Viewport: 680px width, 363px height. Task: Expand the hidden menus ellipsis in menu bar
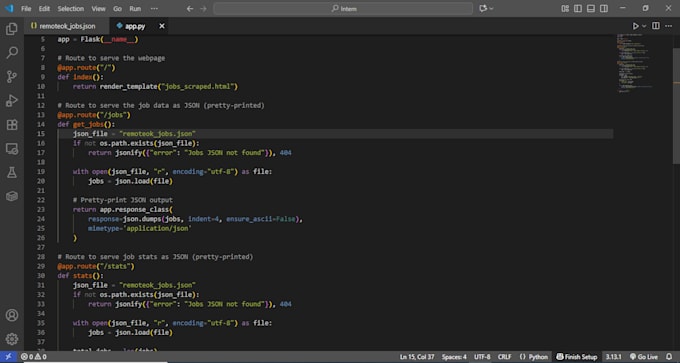tap(154, 9)
